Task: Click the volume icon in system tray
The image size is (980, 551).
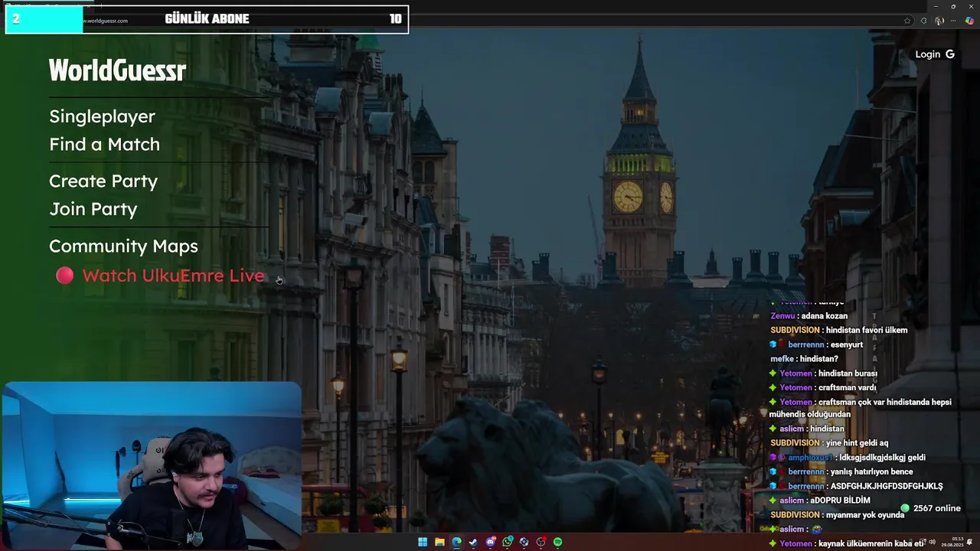Action: click(932, 542)
